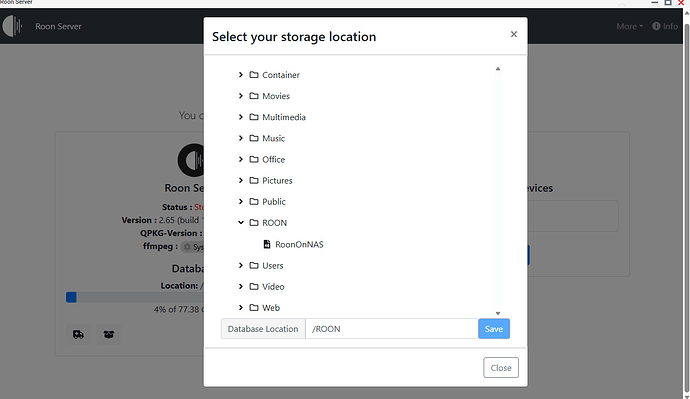Click the Roon logo in header
This screenshot has width=690, height=399.
tap(12, 26)
